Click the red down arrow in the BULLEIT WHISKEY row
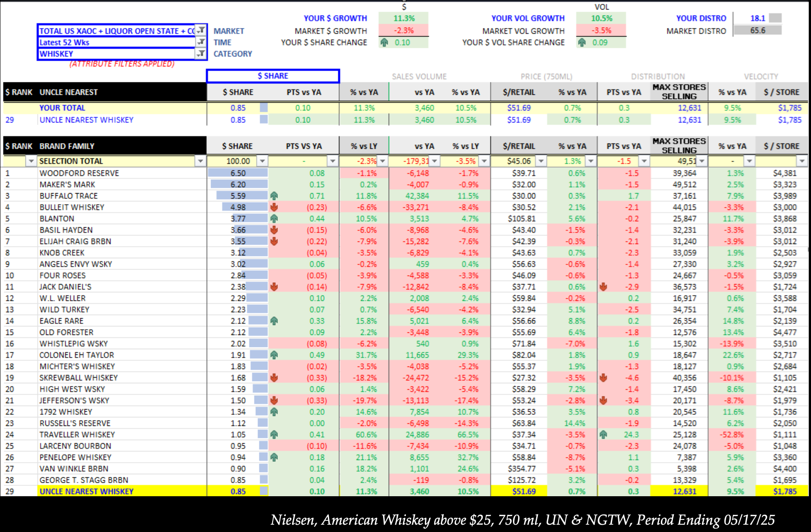 [x=274, y=207]
